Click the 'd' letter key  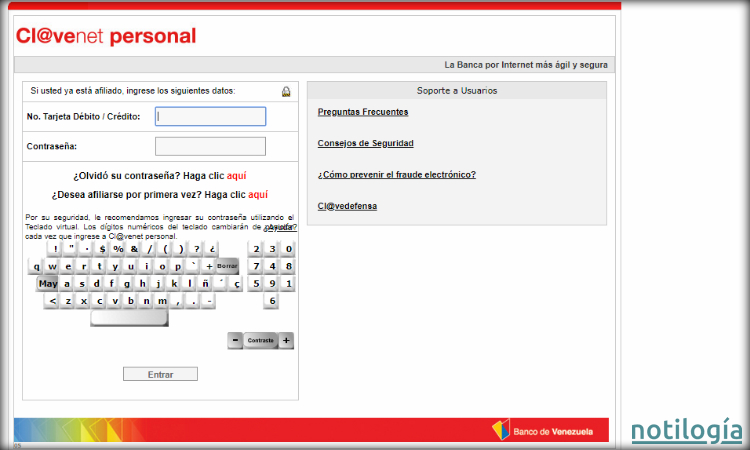coord(97,284)
